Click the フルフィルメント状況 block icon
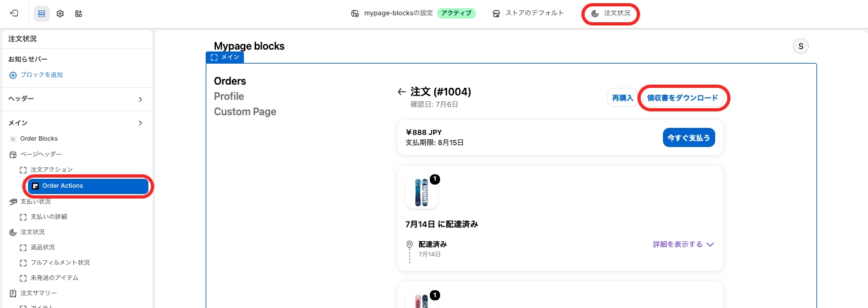The image size is (868, 308). 24,263
